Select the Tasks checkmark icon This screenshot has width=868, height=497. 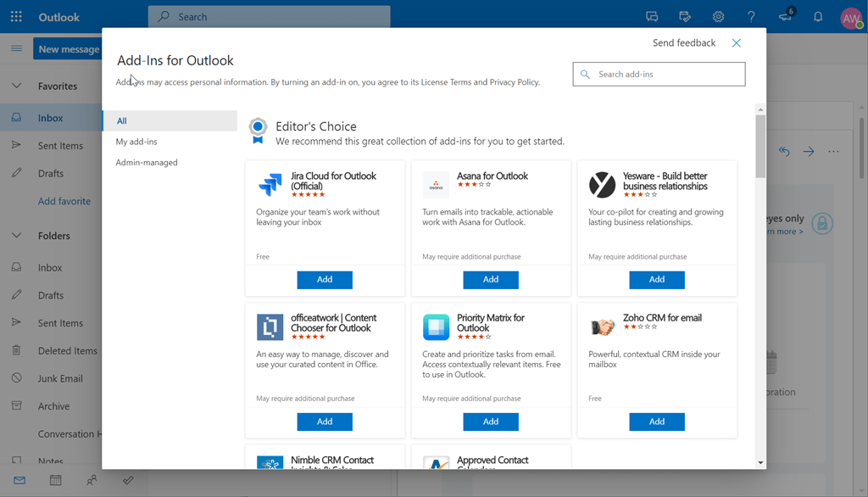coord(128,480)
